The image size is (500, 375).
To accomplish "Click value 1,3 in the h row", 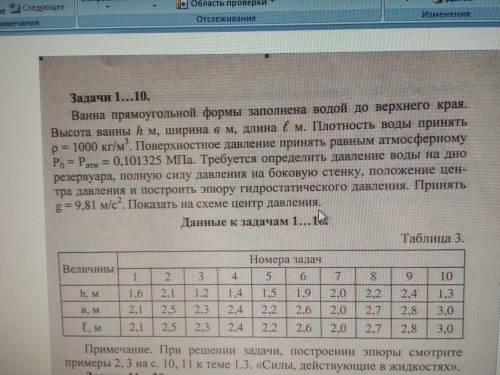I will pyautogui.click(x=445, y=293).
